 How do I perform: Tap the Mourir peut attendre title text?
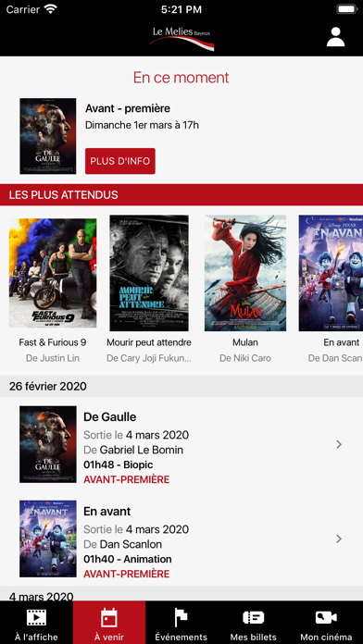(149, 342)
